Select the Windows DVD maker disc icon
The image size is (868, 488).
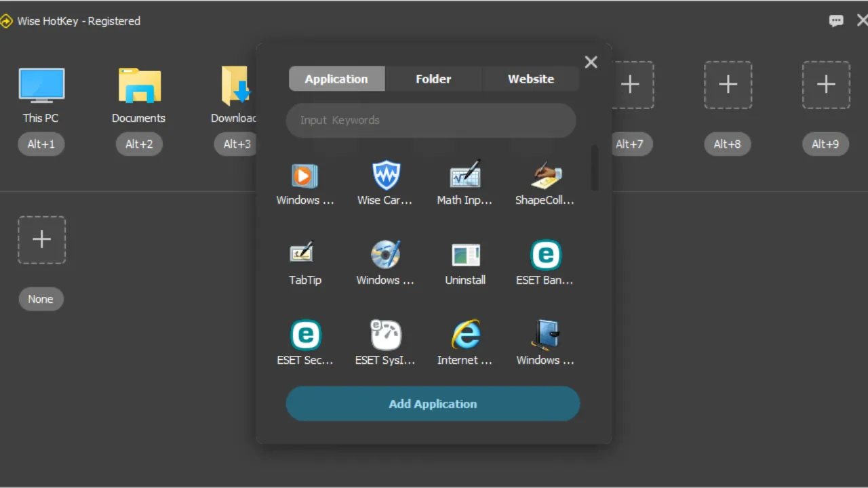(385, 254)
